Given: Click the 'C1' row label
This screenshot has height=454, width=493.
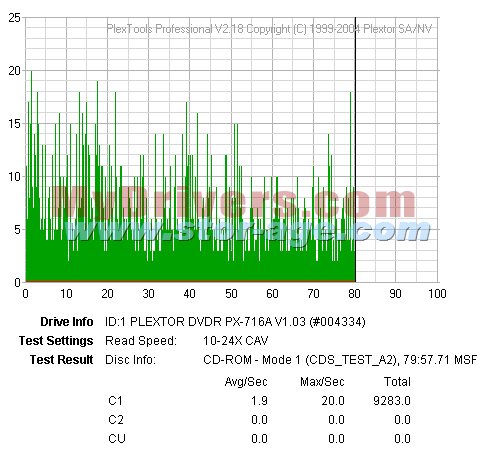Looking at the screenshot, I should pyautogui.click(x=115, y=400).
